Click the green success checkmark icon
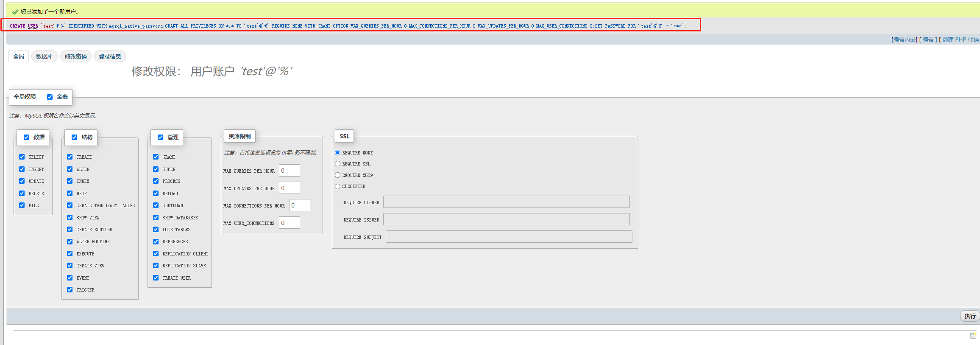Image resolution: width=980 pixels, height=345 pixels. 15,12
